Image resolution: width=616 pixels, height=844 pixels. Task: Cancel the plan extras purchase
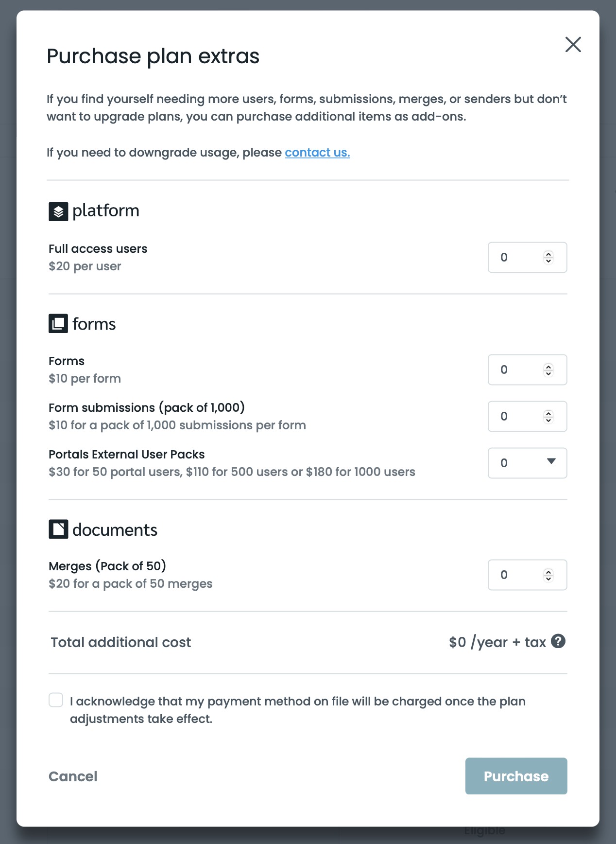point(73,776)
